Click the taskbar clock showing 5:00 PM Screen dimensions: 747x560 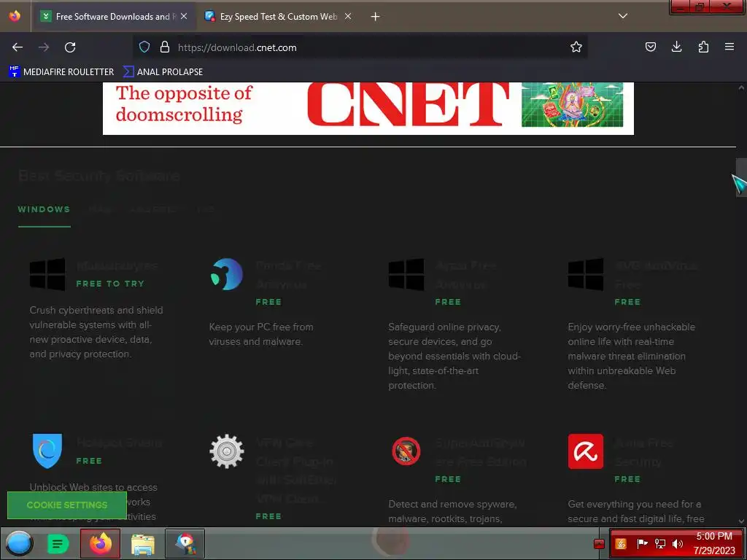click(714, 543)
